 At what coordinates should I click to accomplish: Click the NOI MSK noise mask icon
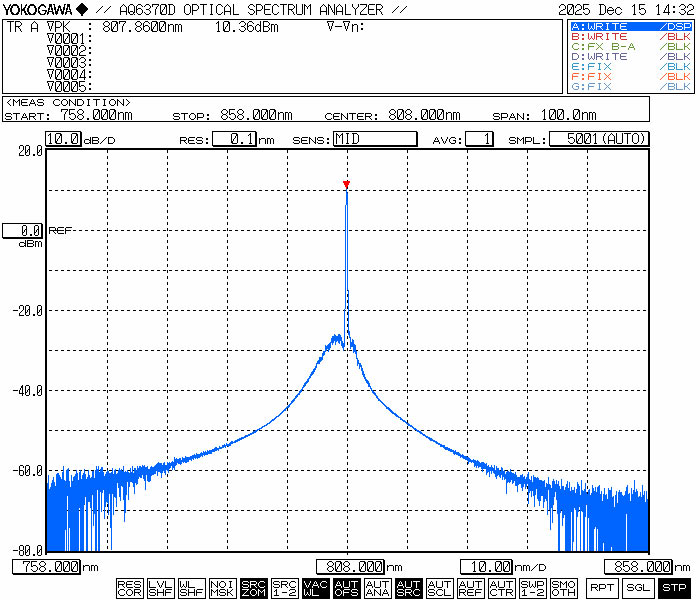click(222, 588)
